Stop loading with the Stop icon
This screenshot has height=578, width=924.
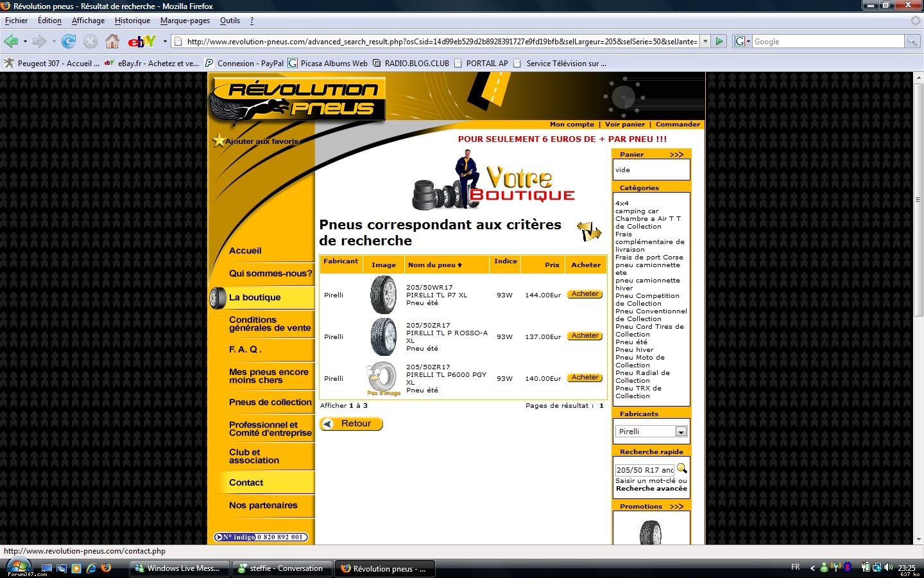pyautogui.click(x=90, y=42)
